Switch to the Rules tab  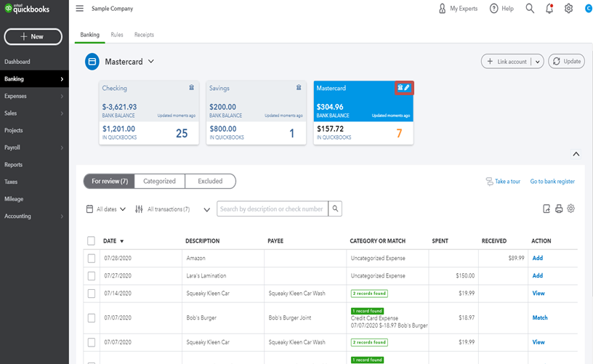[117, 35]
